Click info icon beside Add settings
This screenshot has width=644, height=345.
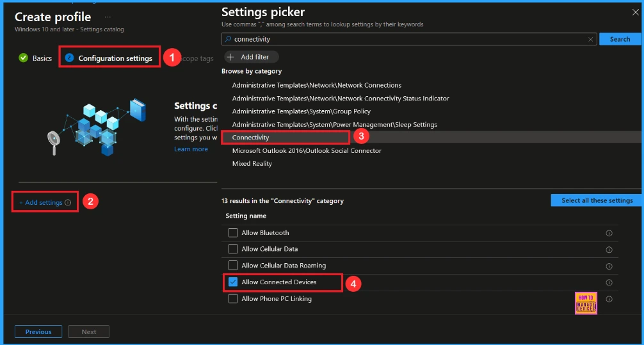pos(68,203)
